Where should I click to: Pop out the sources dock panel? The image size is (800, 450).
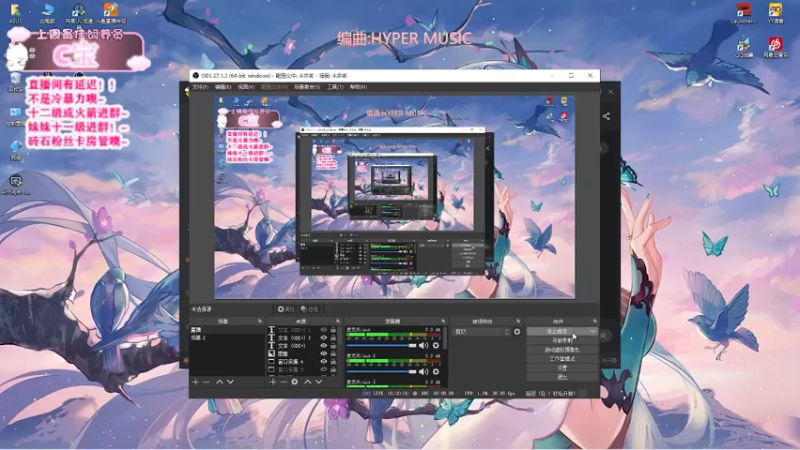338,321
